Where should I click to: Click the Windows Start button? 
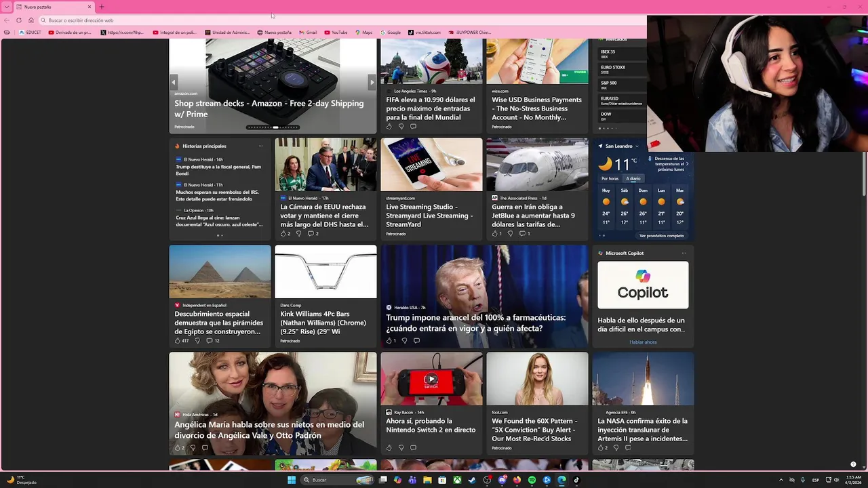[x=292, y=480]
